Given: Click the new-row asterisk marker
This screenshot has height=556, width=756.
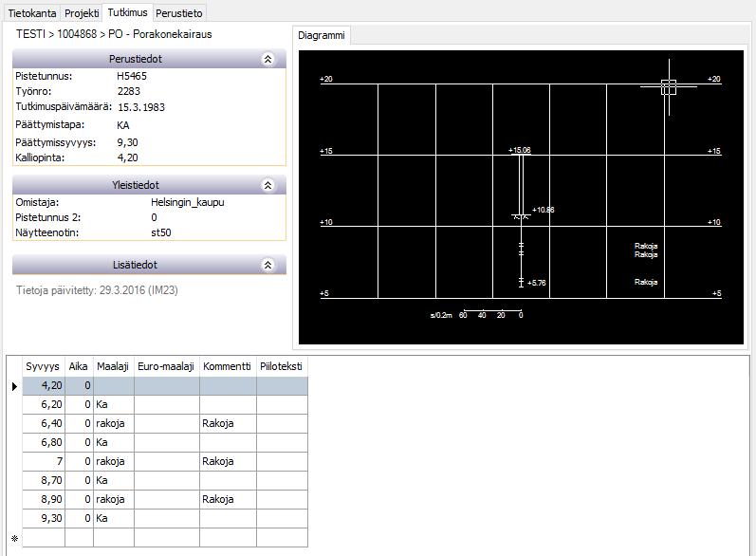Looking at the screenshot, I should tap(14, 538).
